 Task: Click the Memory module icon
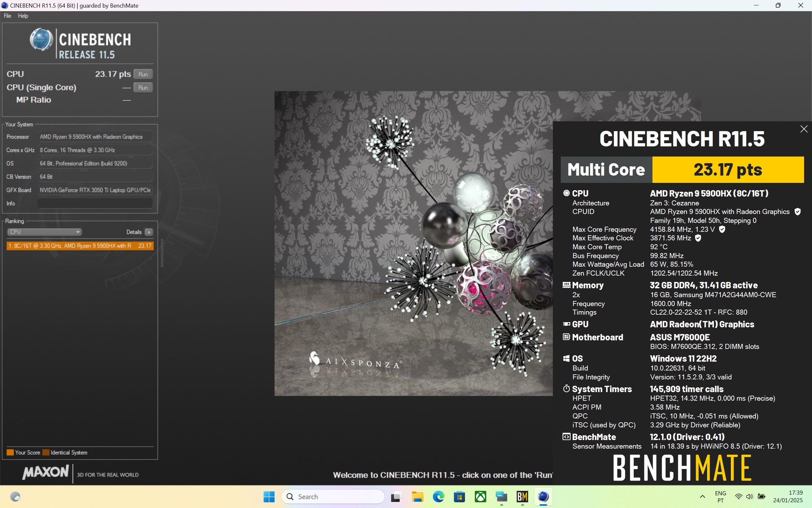(x=566, y=285)
